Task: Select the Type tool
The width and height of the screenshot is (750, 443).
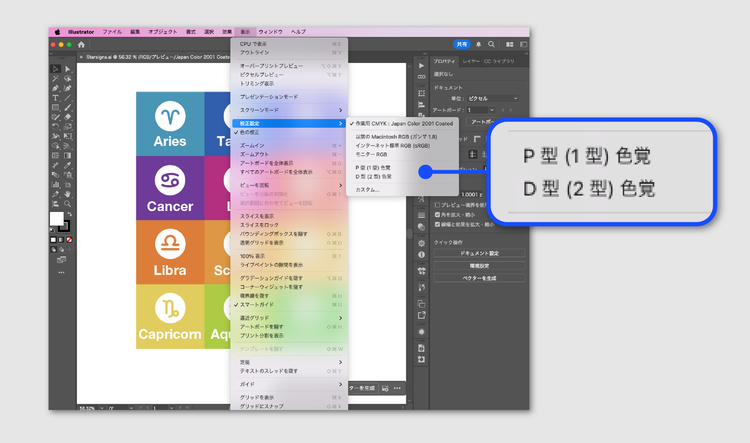Action: [x=55, y=98]
